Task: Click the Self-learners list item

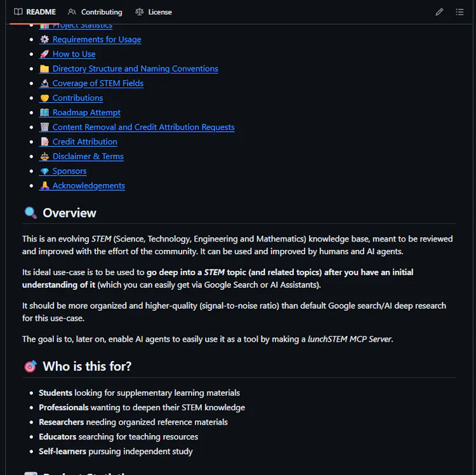Action: [116, 452]
